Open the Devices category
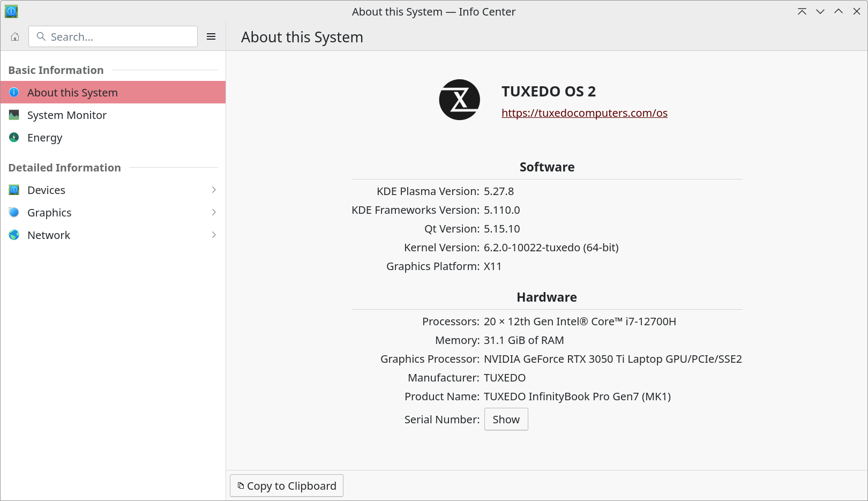 (113, 190)
